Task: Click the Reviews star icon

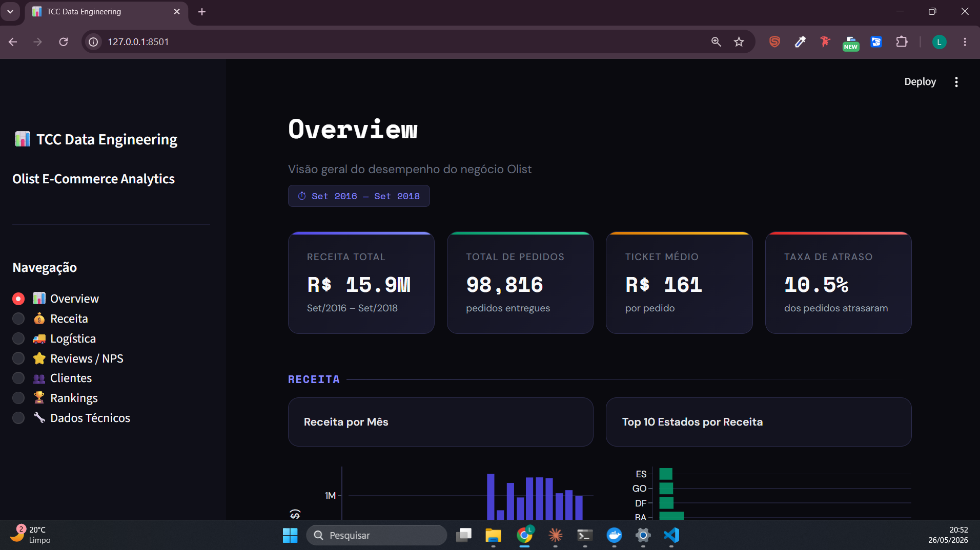Action: pyautogui.click(x=39, y=358)
